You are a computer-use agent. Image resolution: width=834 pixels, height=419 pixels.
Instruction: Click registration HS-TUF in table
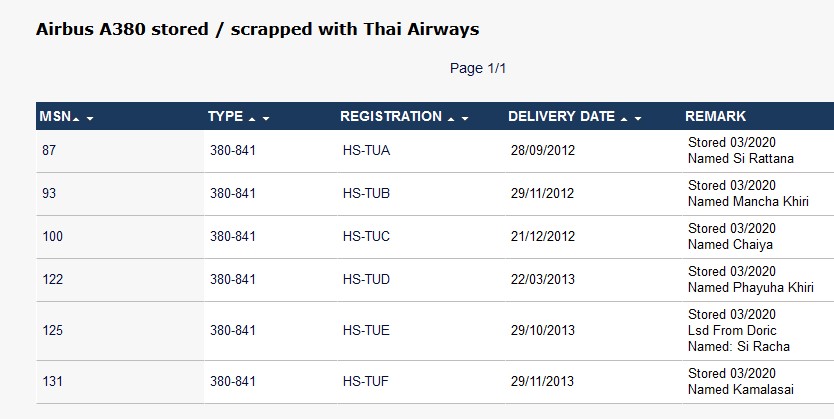366,382
